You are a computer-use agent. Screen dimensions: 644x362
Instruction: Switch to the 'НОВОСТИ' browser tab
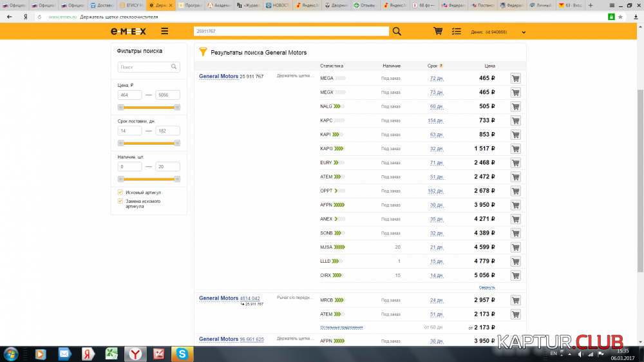pyautogui.click(x=278, y=5)
